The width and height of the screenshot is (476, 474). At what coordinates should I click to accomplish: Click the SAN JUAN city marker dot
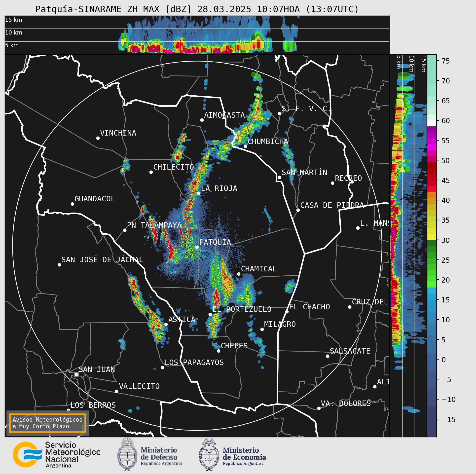tap(76, 374)
